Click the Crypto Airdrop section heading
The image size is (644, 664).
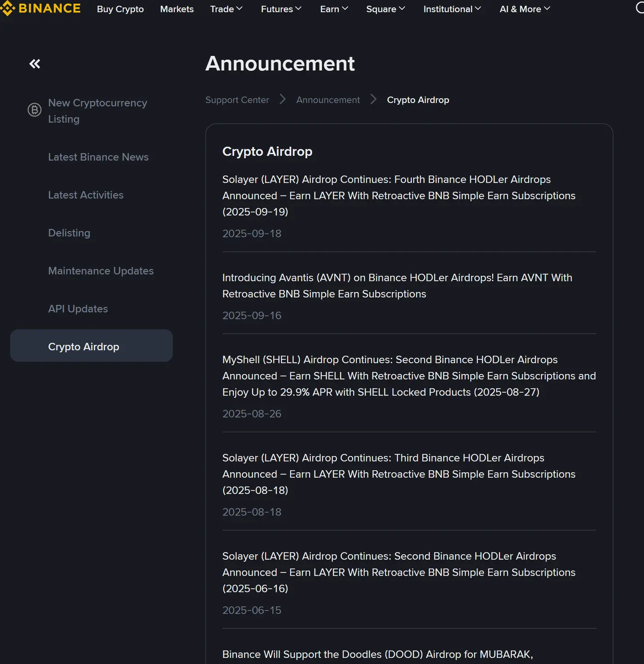pyautogui.click(x=267, y=151)
